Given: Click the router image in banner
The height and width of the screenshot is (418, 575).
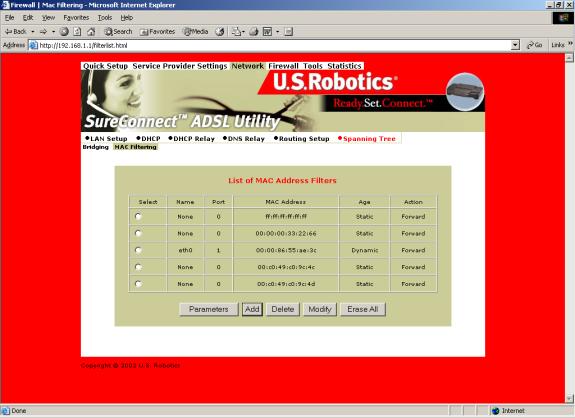Looking at the screenshot, I should coord(465,92).
